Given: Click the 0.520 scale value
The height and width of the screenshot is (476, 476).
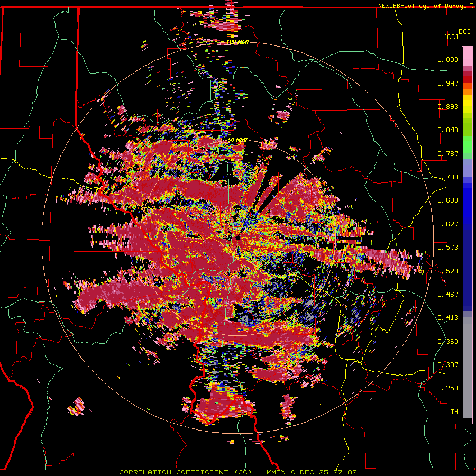Looking at the screenshot, I should pyautogui.click(x=448, y=271).
